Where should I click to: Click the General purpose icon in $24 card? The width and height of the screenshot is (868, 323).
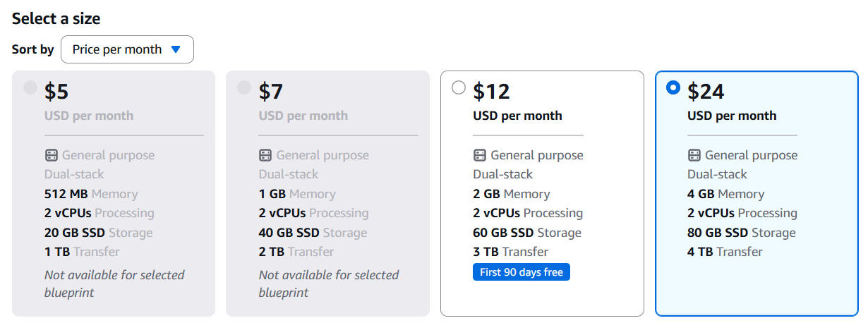[694, 155]
